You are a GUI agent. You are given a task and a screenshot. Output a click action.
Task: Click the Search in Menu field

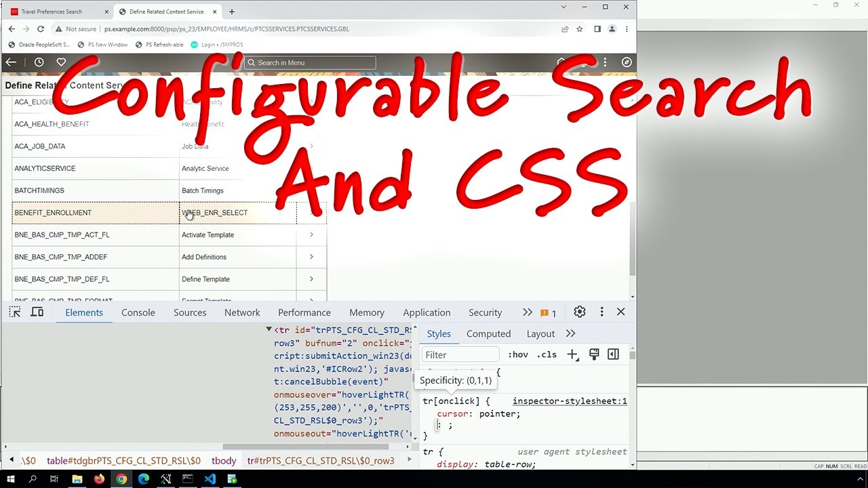(310, 62)
